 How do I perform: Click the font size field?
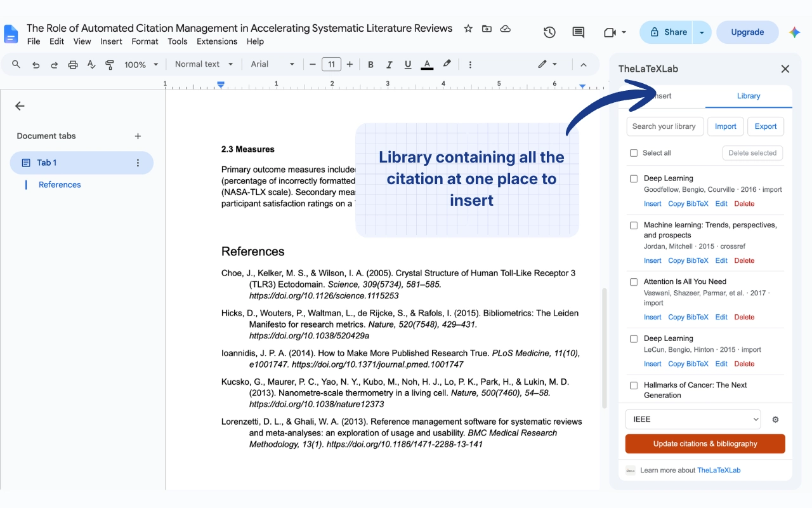pyautogui.click(x=331, y=64)
